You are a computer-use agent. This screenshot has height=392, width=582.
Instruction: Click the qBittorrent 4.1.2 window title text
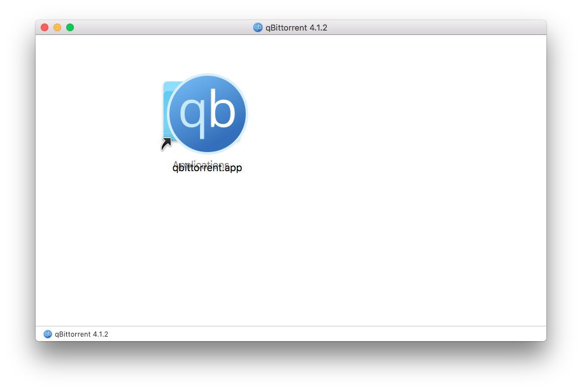tap(296, 28)
